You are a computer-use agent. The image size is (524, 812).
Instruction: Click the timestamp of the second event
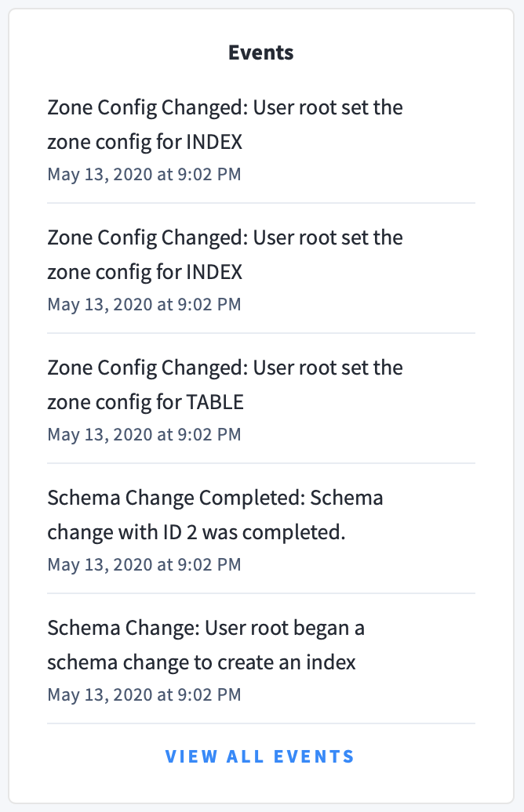pos(144,303)
